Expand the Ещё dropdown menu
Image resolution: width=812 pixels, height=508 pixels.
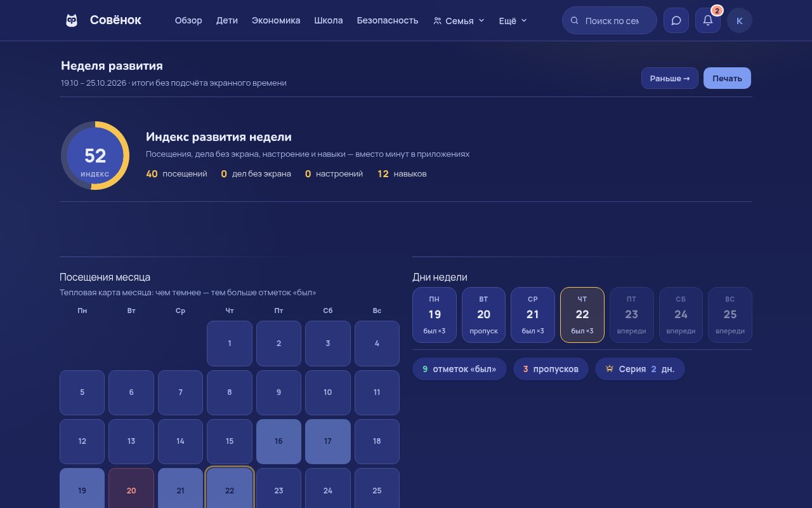tap(513, 20)
